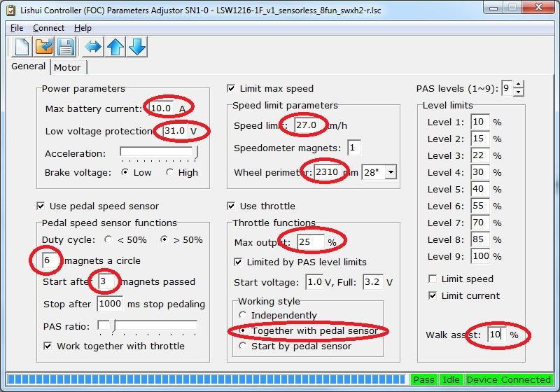The width and height of the screenshot is (560, 392).
Task: Click the magnets a circle field
Action: point(50,260)
